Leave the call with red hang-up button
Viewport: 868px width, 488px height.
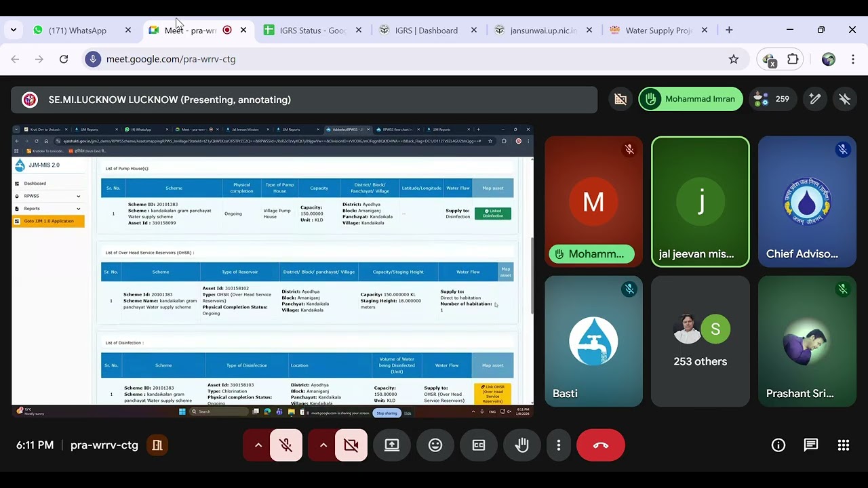601,445
